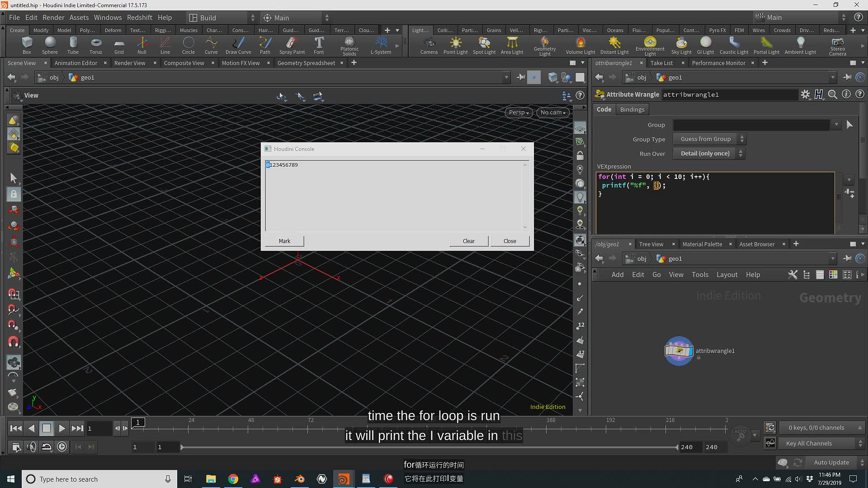Image resolution: width=868 pixels, height=488 pixels.
Task: Switch to the Material Palette tab
Action: point(702,244)
